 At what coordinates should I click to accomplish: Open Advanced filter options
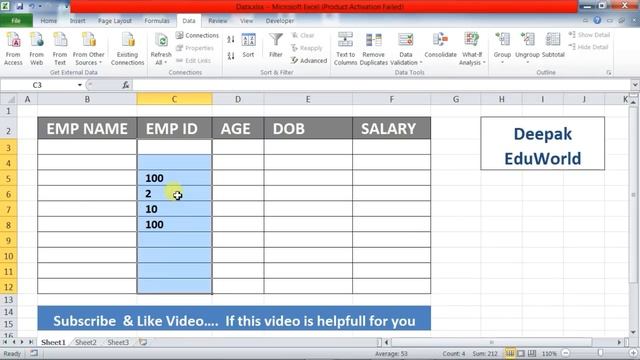pyautogui.click(x=309, y=60)
